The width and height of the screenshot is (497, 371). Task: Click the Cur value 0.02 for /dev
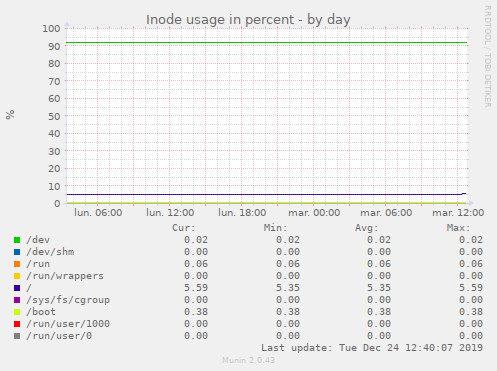pos(196,240)
